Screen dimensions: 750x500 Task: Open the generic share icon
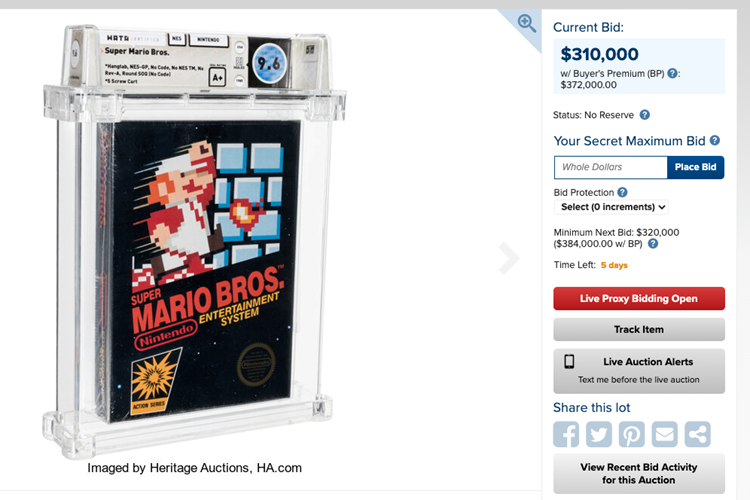pos(697,434)
